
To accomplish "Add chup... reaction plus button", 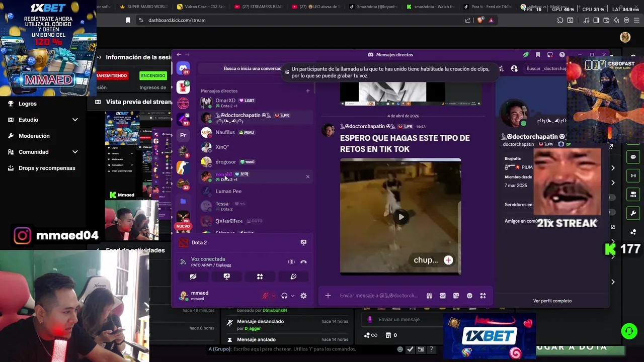I will coord(448,260).
